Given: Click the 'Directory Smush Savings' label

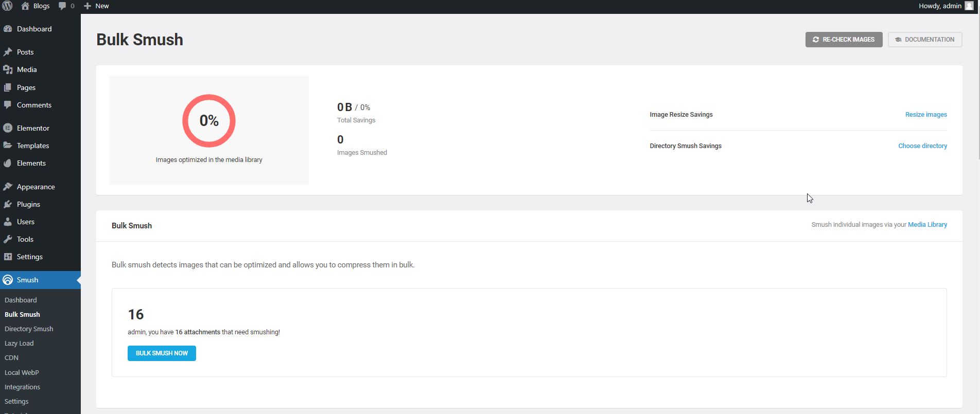Looking at the screenshot, I should [x=686, y=146].
